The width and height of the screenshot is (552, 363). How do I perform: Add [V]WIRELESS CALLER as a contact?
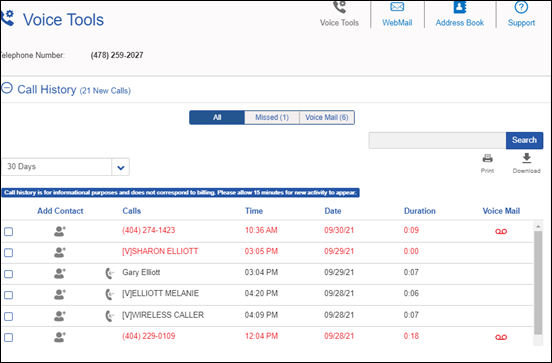click(60, 316)
